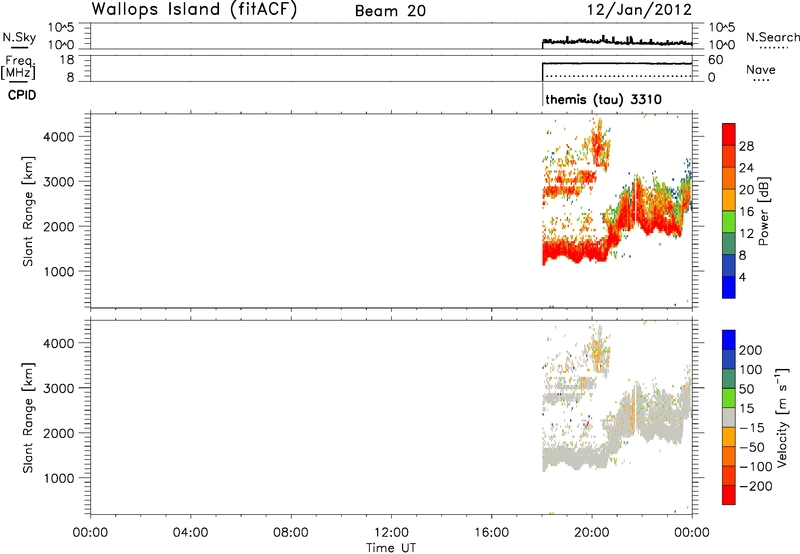Click the gray scatter band near 1400 km in the velocity panel
Screen dimensions: 800x554
coord(574,457)
